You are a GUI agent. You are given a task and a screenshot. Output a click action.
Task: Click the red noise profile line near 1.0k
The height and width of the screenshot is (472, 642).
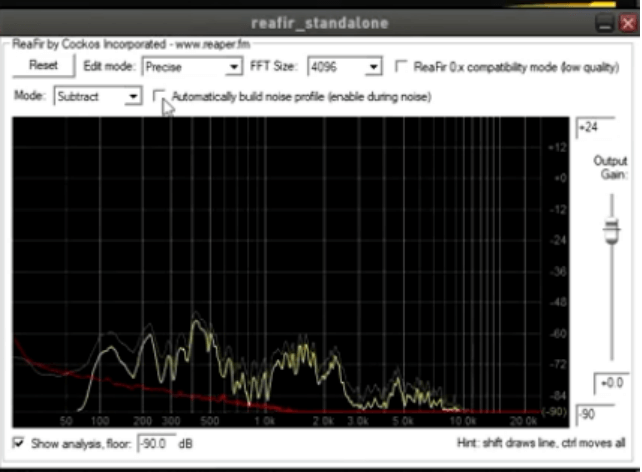click(x=264, y=406)
